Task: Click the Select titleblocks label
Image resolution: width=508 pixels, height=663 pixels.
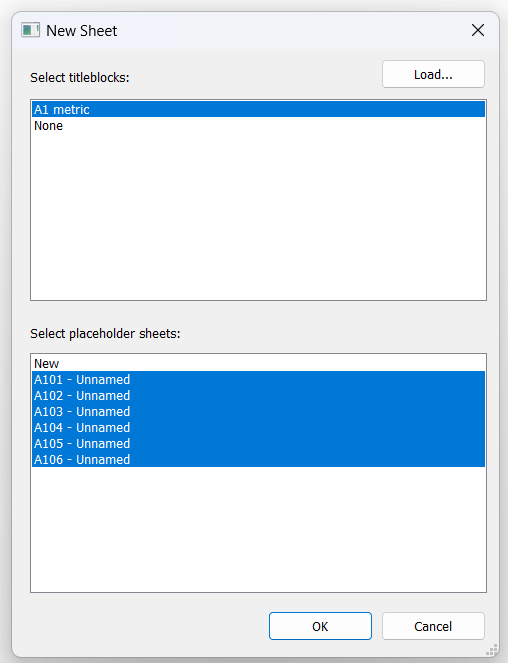Action: point(80,78)
